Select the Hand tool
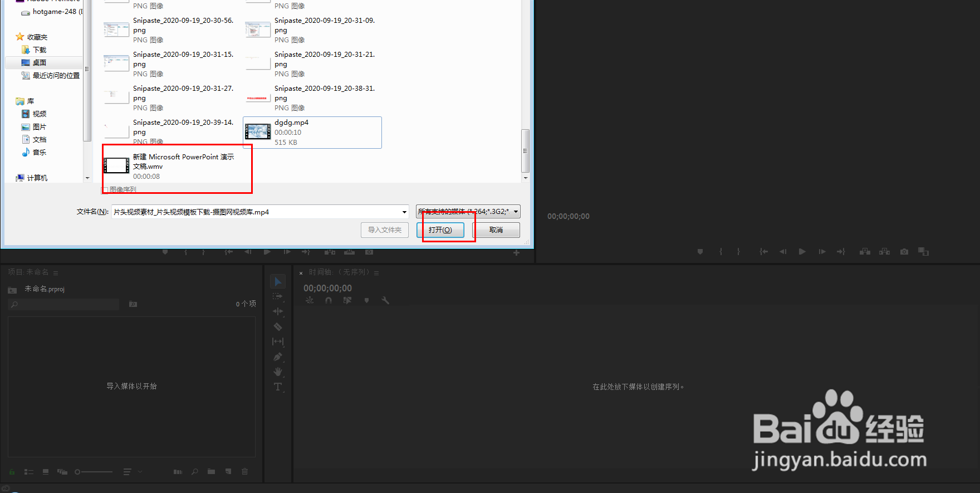Image resolution: width=980 pixels, height=493 pixels. pyautogui.click(x=278, y=372)
